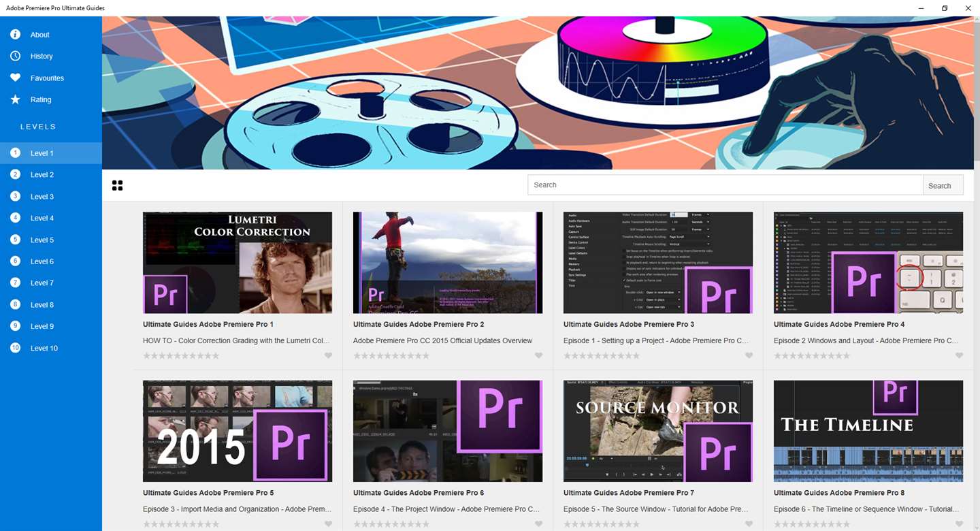Select the Level 3 number badge

pyautogui.click(x=16, y=197)
